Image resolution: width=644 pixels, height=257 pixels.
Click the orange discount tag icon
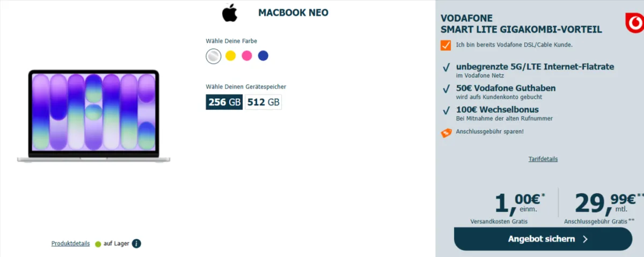coord(445,132)
